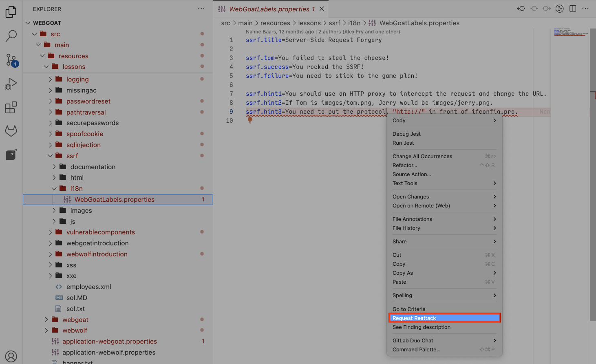This screenshot has width=596, height=364.
Task: Collapse the i18n folder chevron
Action: (x=54, y=188)
